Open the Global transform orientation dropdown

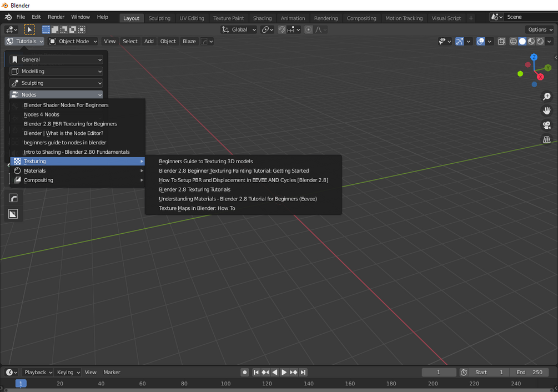click(x=239, y=29)
